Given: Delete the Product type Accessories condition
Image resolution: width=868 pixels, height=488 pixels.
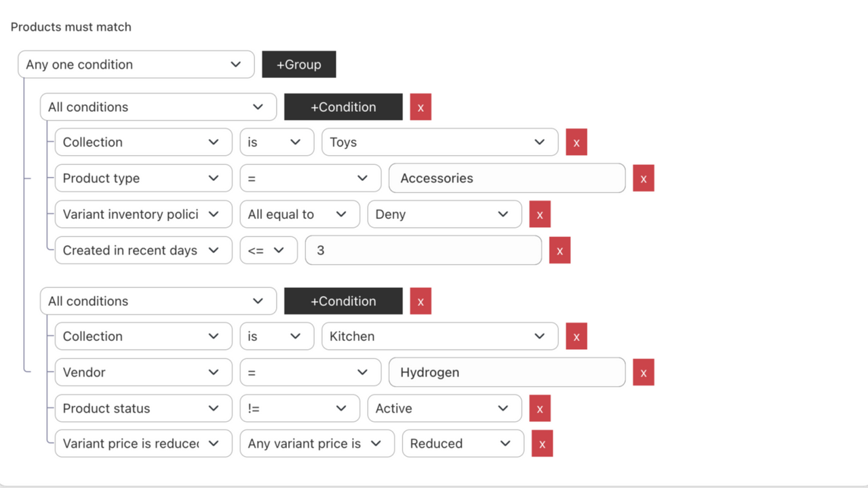Looking at the screenshot, I should point(643,178).
